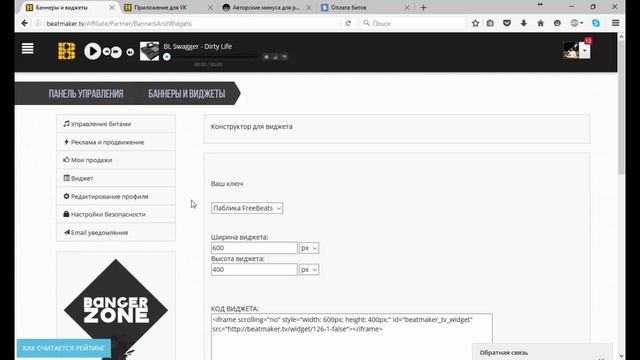Screen dimensions: 640x360
Task: Open a new browser tab with plus
Action: [423, 7]
